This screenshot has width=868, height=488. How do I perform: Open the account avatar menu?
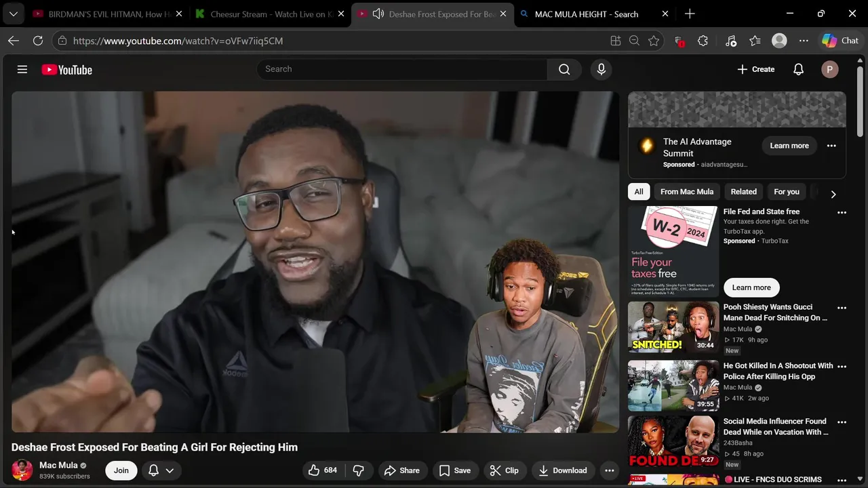[x=830, y=69]
